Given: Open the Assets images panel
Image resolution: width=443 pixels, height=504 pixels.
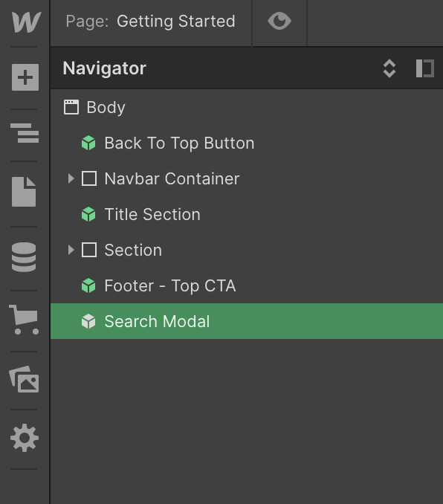Looking at the screenshot, I should pos(25,379).
